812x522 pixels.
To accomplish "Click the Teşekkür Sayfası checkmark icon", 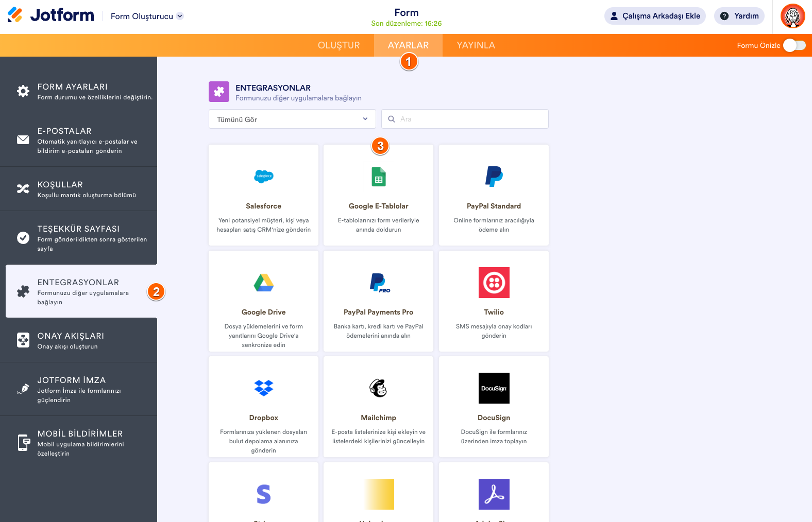I will [x=23, y=237].
